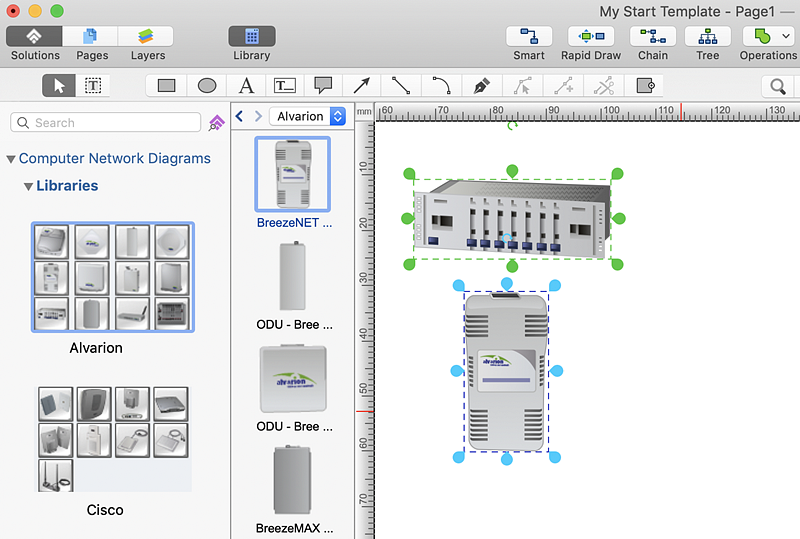Select the arrow Line tool
The height and width of the screenshot is (539, 800).
click(x=362, y=86)
